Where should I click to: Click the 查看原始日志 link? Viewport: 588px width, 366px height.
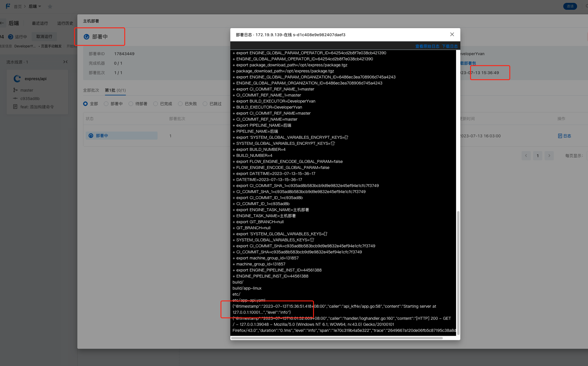tap(427, 46)
